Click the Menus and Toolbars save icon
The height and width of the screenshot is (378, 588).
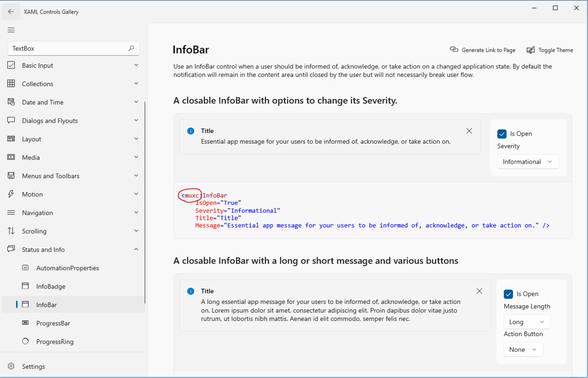click(11, 176)
